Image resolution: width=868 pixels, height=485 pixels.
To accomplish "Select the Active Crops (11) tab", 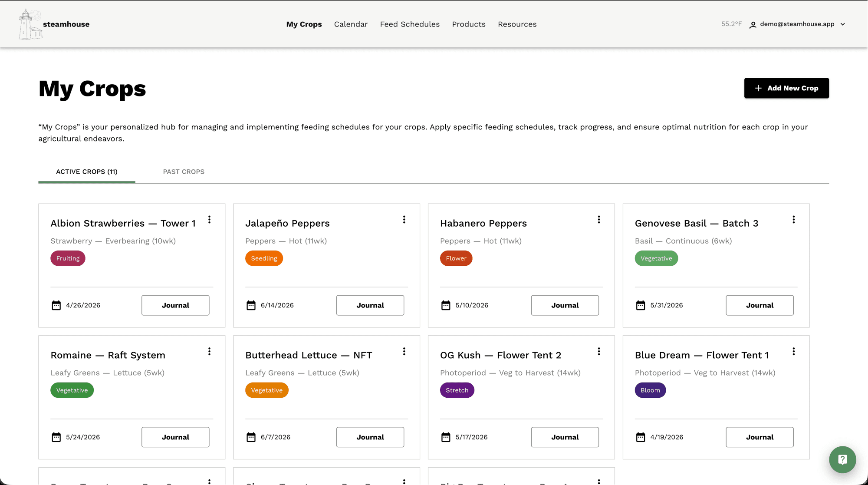I will (x=87, y=172).
